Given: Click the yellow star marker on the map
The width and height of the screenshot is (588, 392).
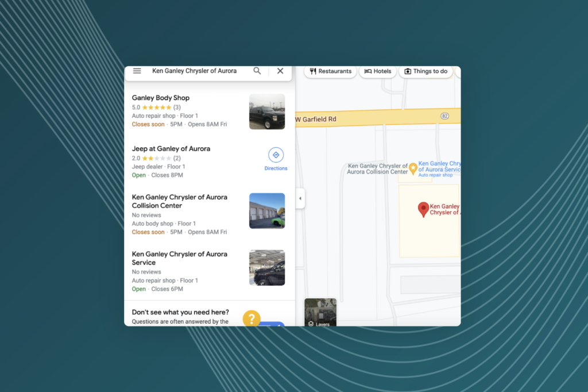Looking at the screenshot, I should 412,168.
